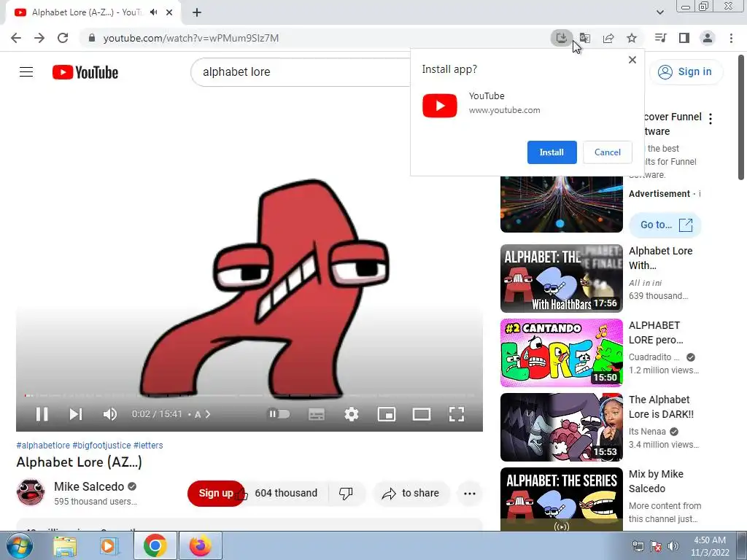Enable miniplayer mode
The height and width of the screenshot is (560, 747).
(x=387, y=414)
